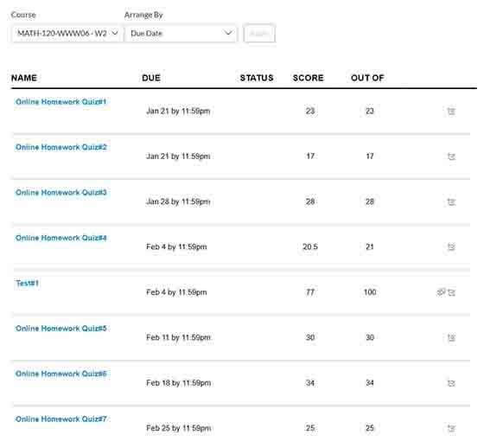
Task: Open Online Homework Quiz#7 link
Action: pos(61,419)
